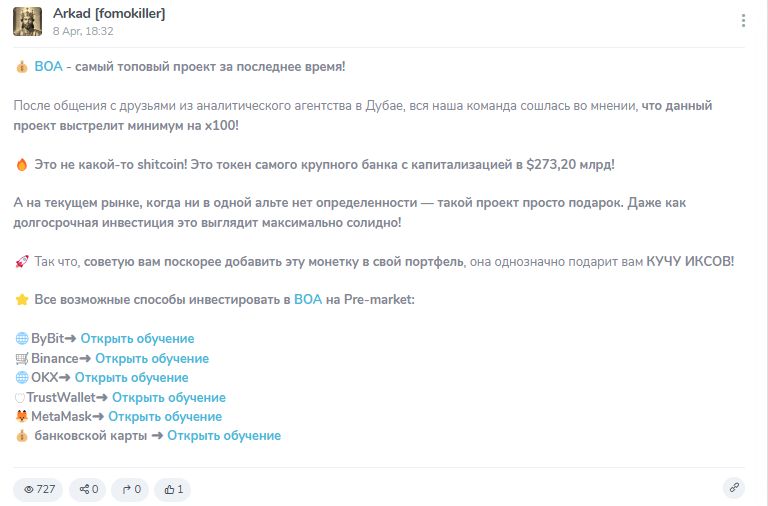Click the forwards arrow counter
Image resolution: width=768 pixels, height=506 pixels.
[x=130, y=489]
